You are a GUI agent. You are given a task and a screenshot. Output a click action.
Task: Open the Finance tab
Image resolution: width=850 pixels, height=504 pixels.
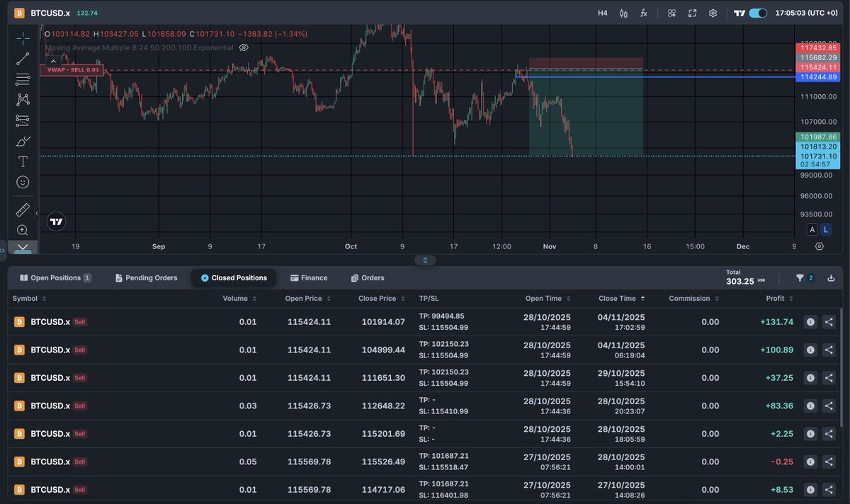(309, 278)
